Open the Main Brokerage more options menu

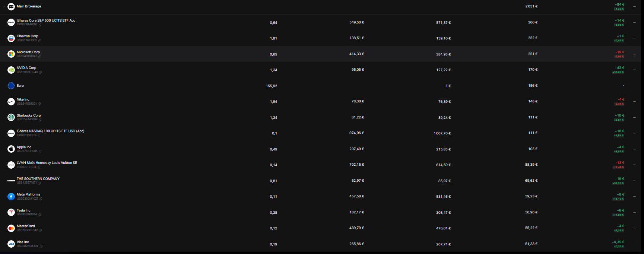coord(635,7)
